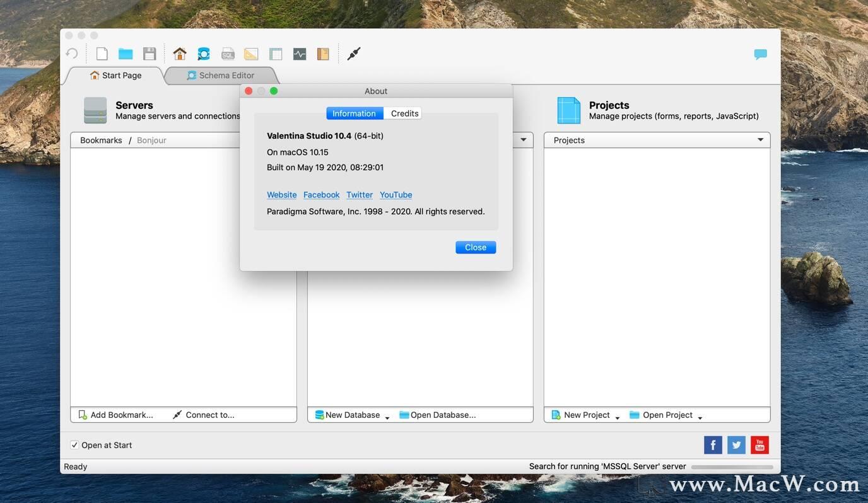This screenshot has height=503, width=868.
Task: Click the ruler triangle toolbar icon
Action: point(251,54)
